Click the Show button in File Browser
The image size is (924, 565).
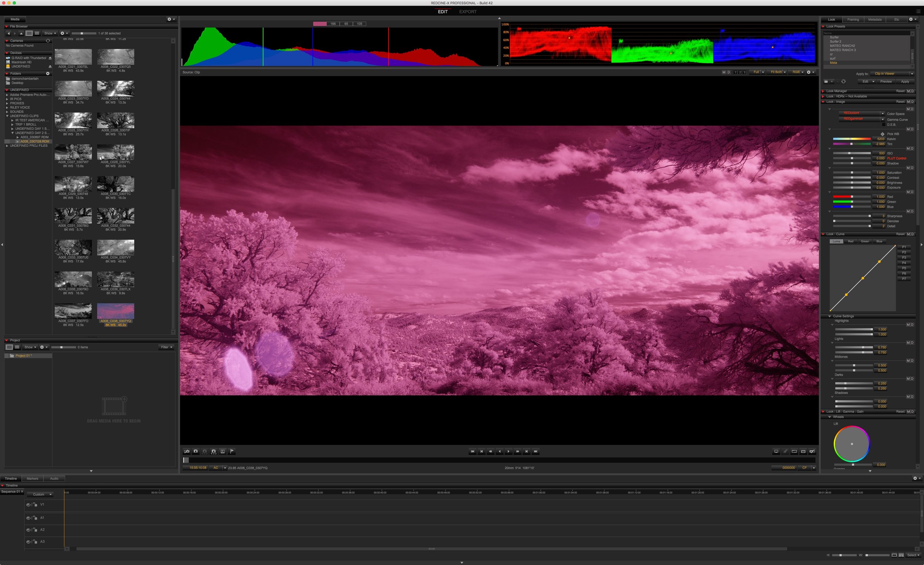pos(50,33)
